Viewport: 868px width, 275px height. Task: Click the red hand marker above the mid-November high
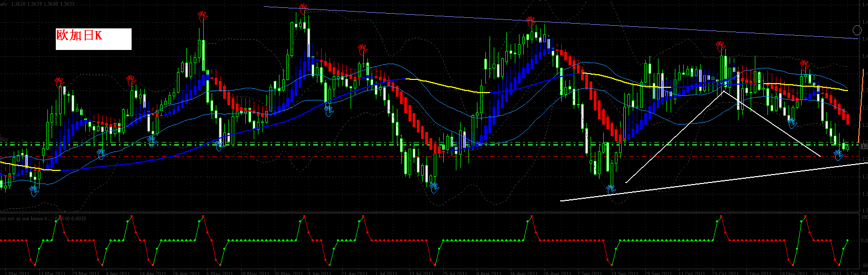click(x=805, y=65)
